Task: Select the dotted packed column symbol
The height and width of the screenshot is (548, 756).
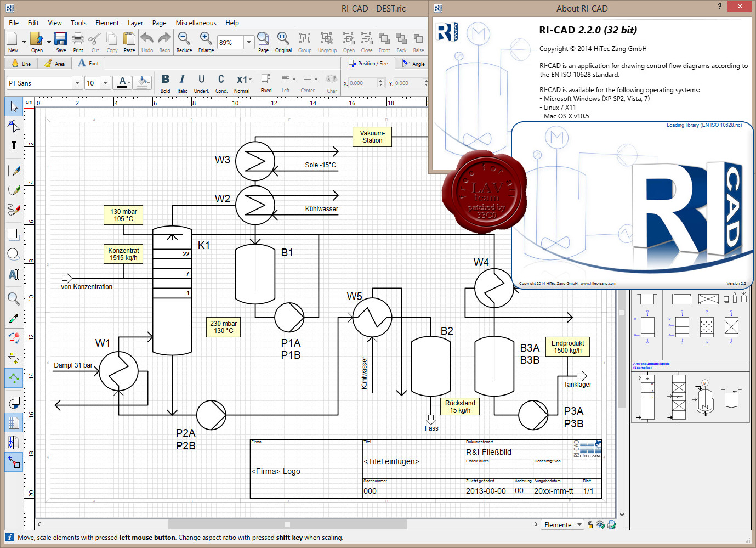Action: [x=707, y=326]
